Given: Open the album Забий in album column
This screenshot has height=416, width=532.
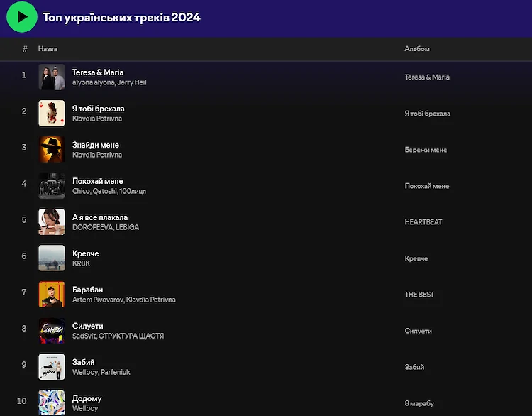Looking at the screenshot, I should pos(414,367).
